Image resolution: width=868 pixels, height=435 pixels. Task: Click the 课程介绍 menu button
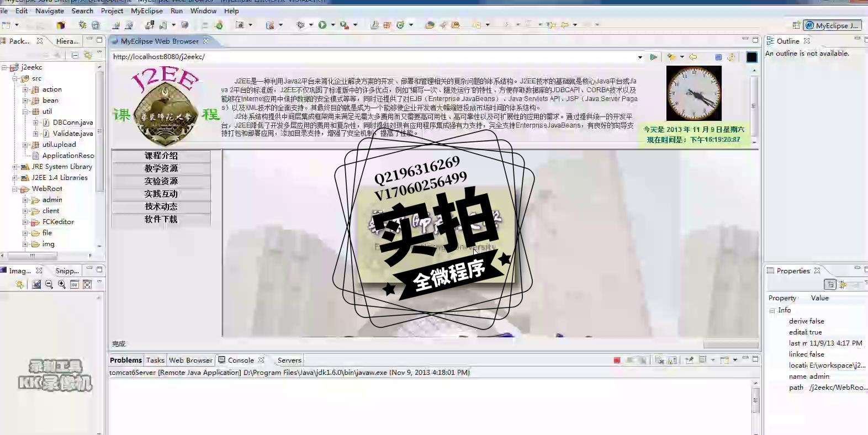pyautogui.click(x=161, y=156)
